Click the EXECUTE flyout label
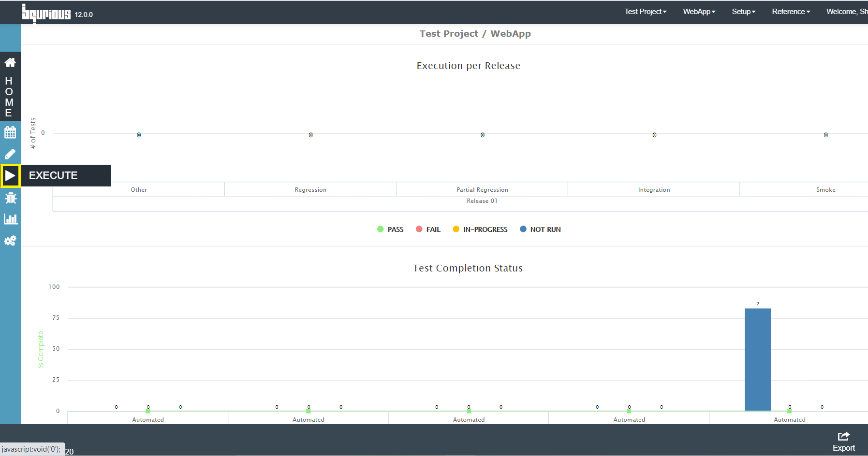The image size is (868, 456). [x=53, y=175]
